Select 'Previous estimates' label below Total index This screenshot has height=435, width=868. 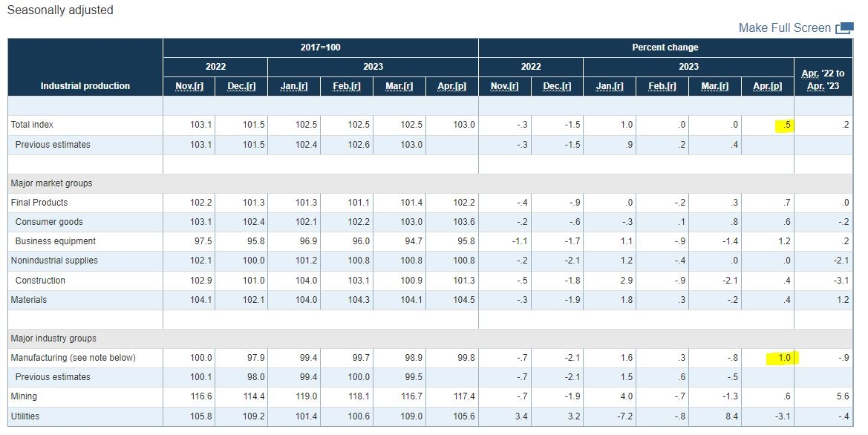tap(53, 145)
